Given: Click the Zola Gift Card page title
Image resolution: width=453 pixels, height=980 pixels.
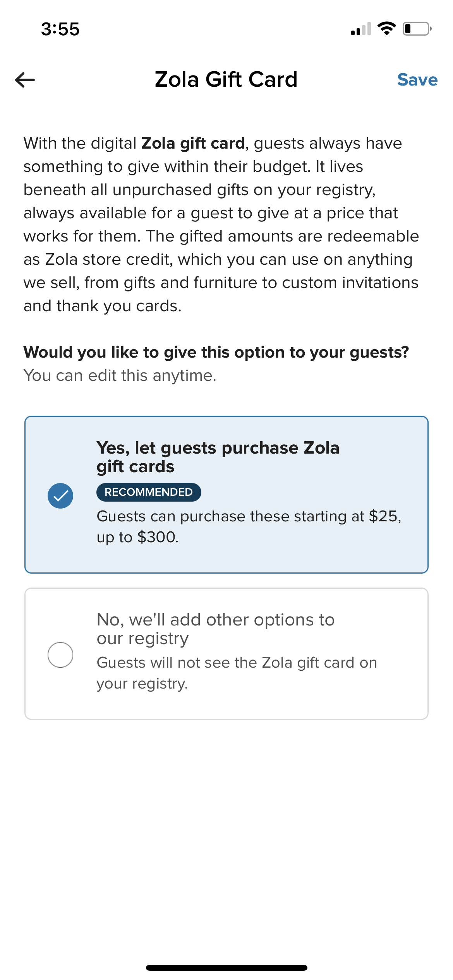Looking at the screenshot, I should point(226,79).
